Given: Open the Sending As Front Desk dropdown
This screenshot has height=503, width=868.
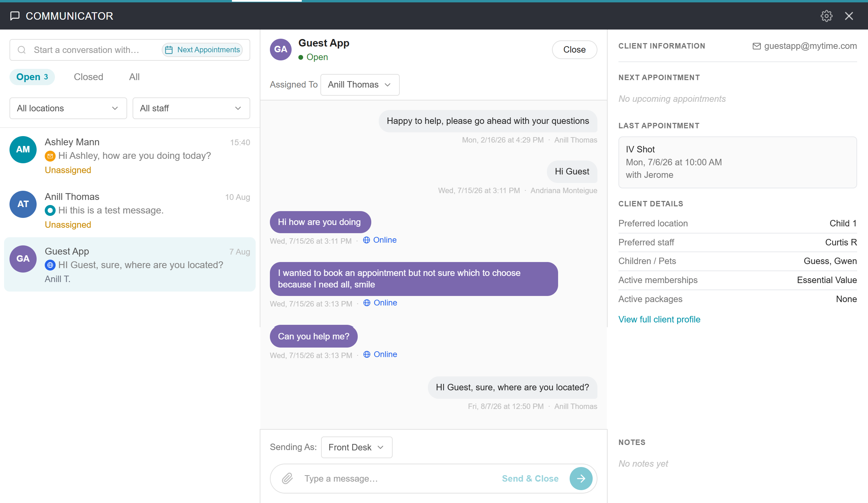Looking at the screenshot, I should (x=356, y=447).
